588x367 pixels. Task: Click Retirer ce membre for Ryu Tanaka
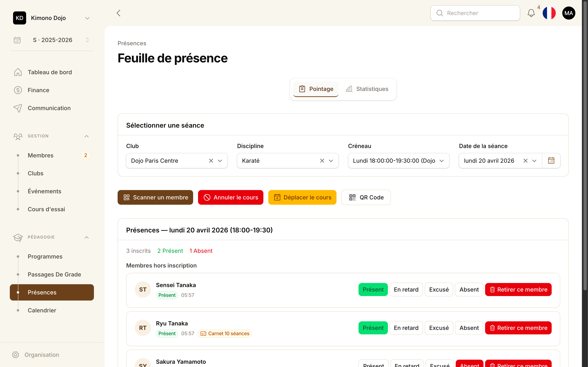(x=518, y=328)
